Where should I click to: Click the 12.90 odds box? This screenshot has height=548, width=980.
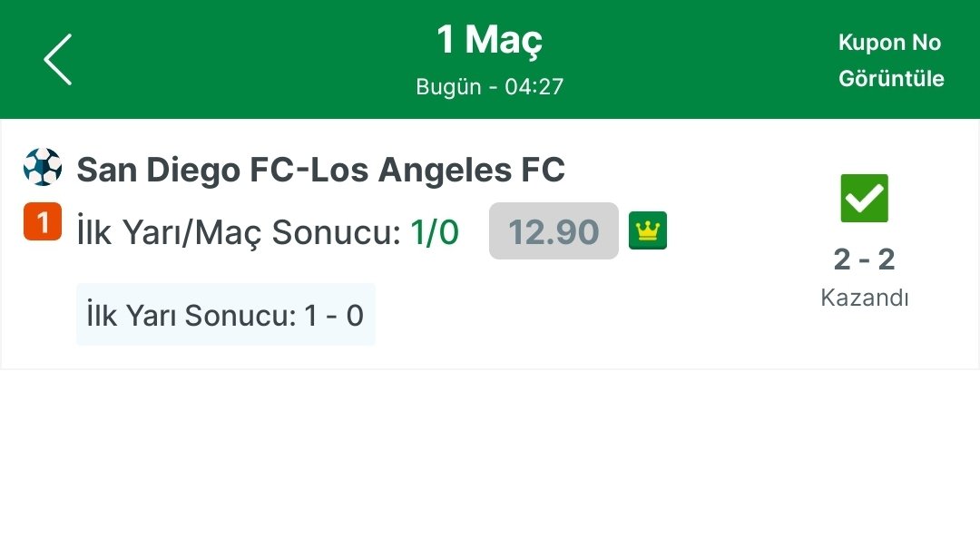(554, 230)
